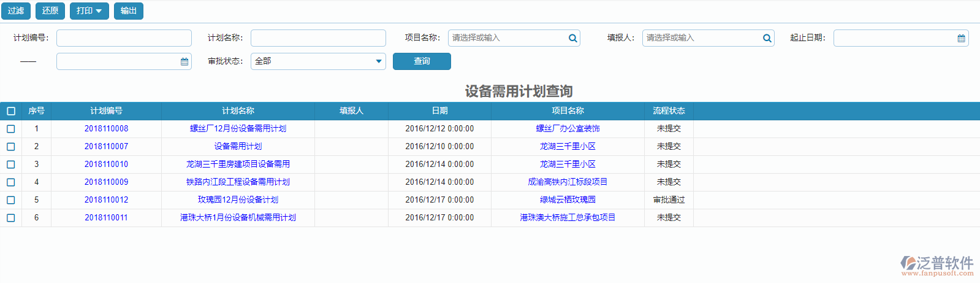
Task: Click the 过滤 toolbar button
Action: [x=16, y=11]
